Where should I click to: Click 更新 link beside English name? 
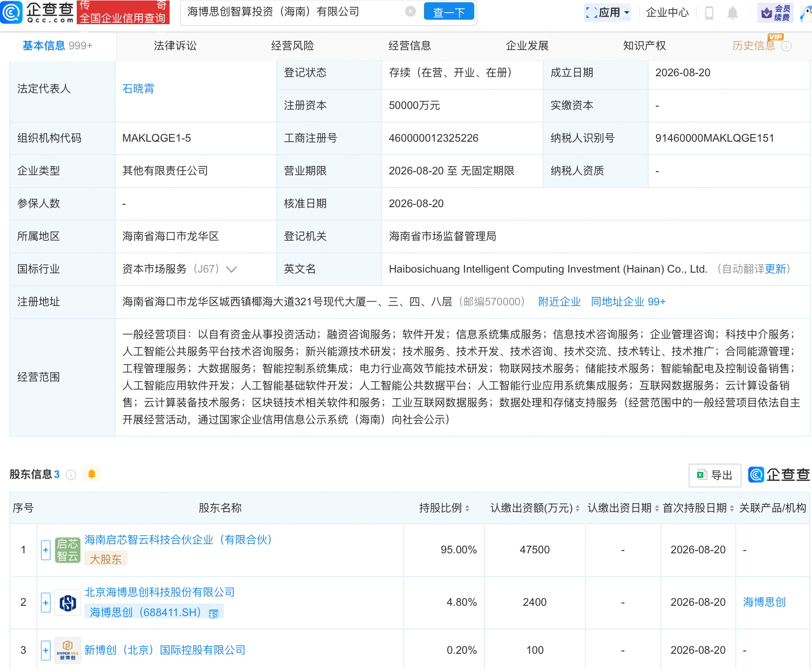pos(775,269)
